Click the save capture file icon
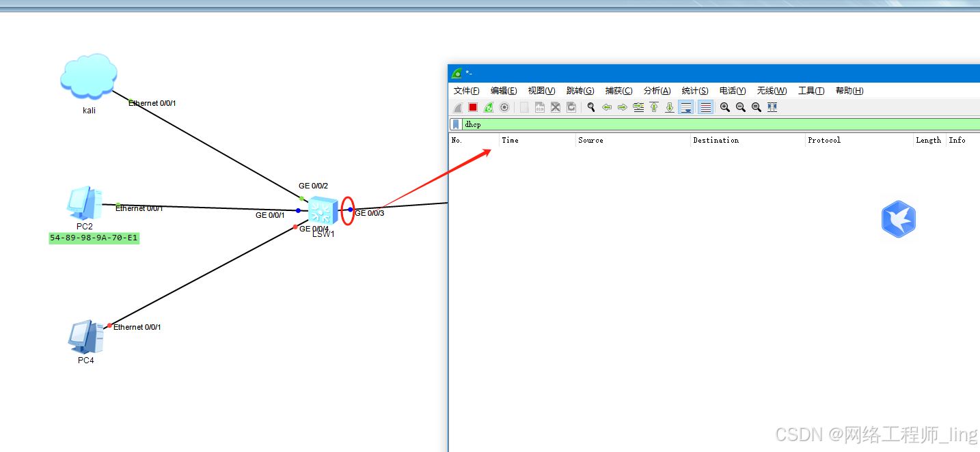Image resolution: width=980 pixels, height=452 pixels. [540, 107]
